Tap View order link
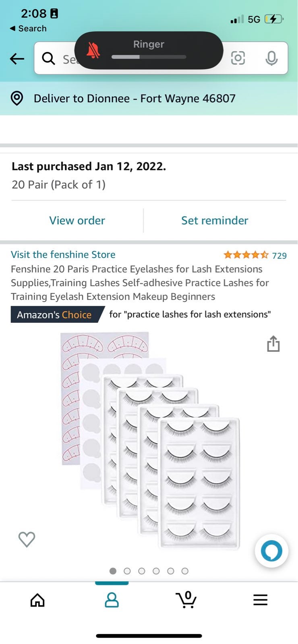Viewport: 298px width, 644px height. (77, 221)
